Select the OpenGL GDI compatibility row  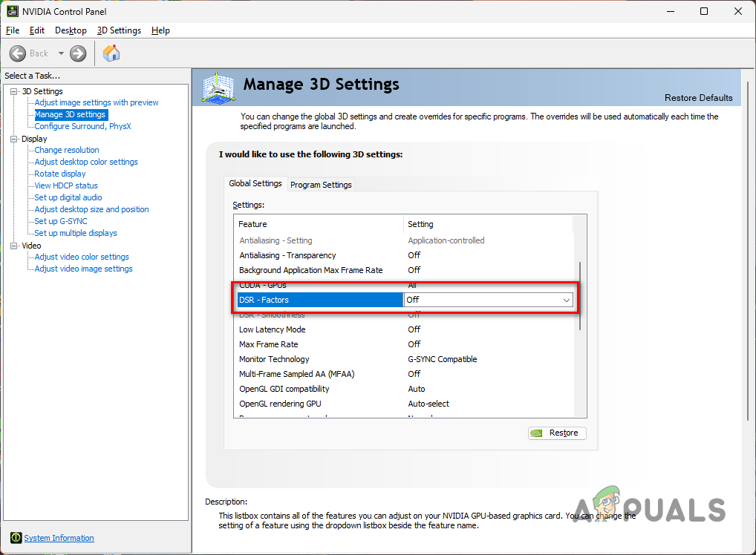(x=405, y=390)
